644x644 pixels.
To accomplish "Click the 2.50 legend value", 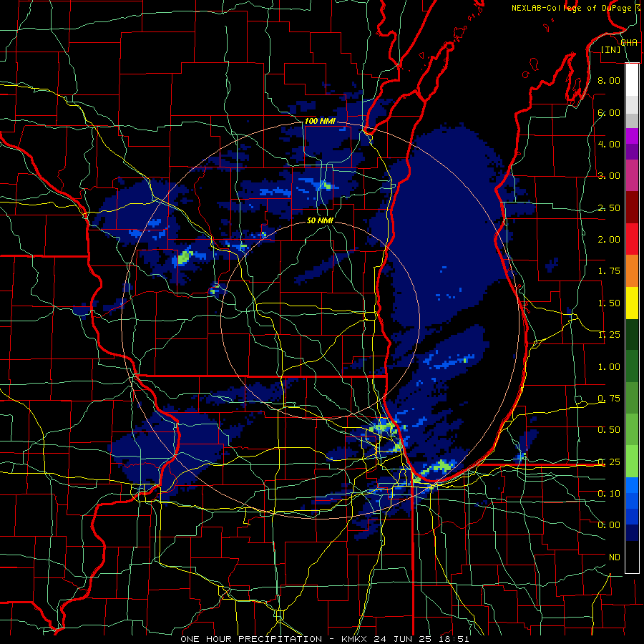I will tap(609, 208).
